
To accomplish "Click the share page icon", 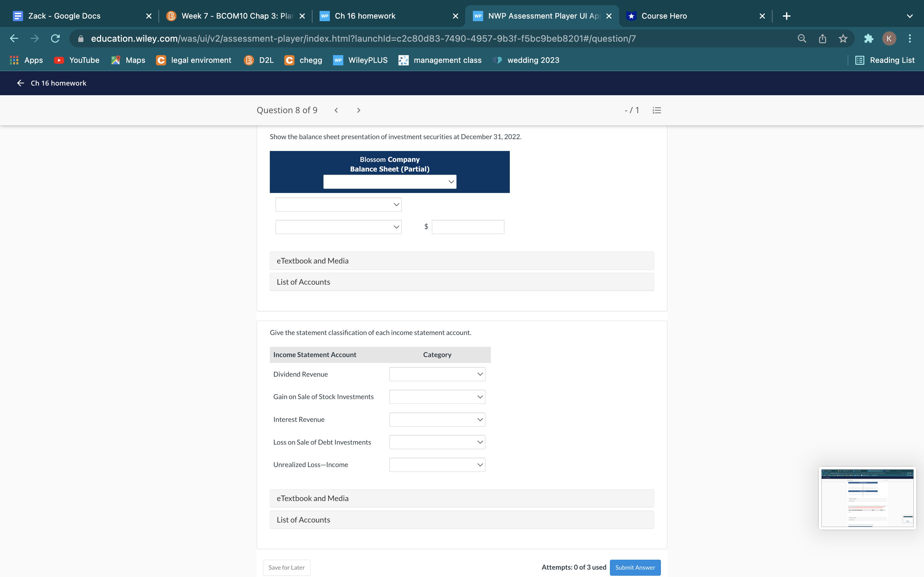I will pyautogui.click(x=822, y=38).
